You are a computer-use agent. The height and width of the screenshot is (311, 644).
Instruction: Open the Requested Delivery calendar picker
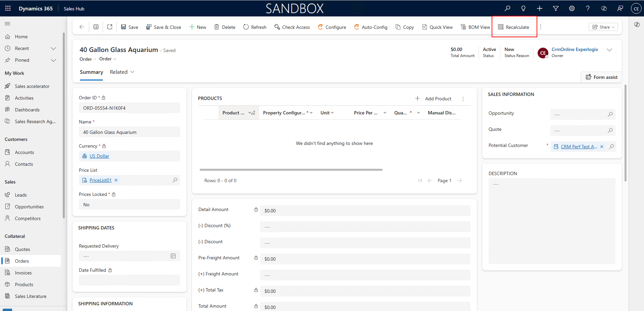173,256
